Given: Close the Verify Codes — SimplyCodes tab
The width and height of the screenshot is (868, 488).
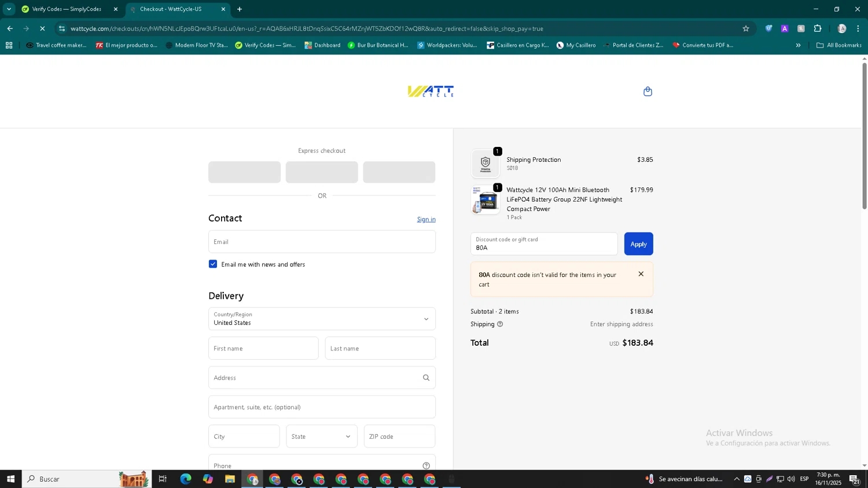Looking at the screenshot, I should point(116,9).
